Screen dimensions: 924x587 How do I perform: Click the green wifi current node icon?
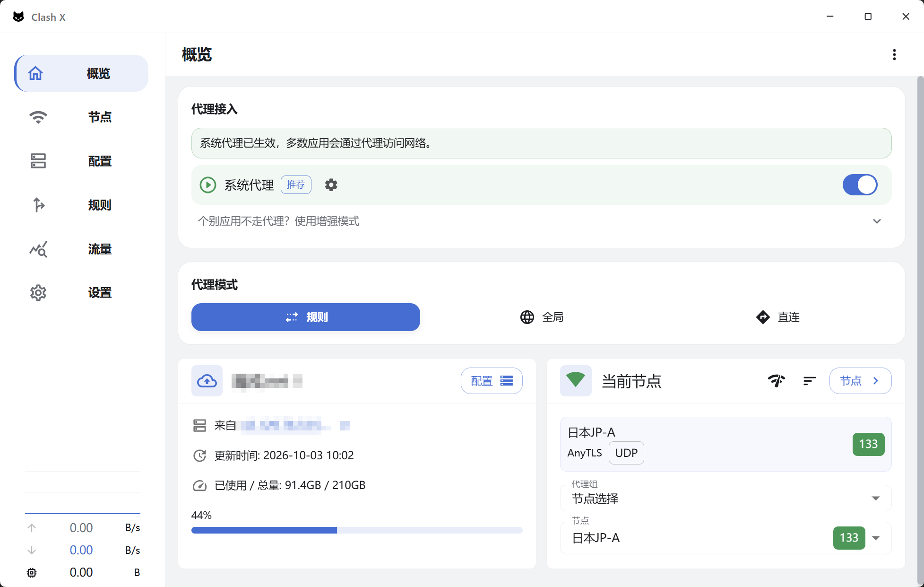pos(576,381)
